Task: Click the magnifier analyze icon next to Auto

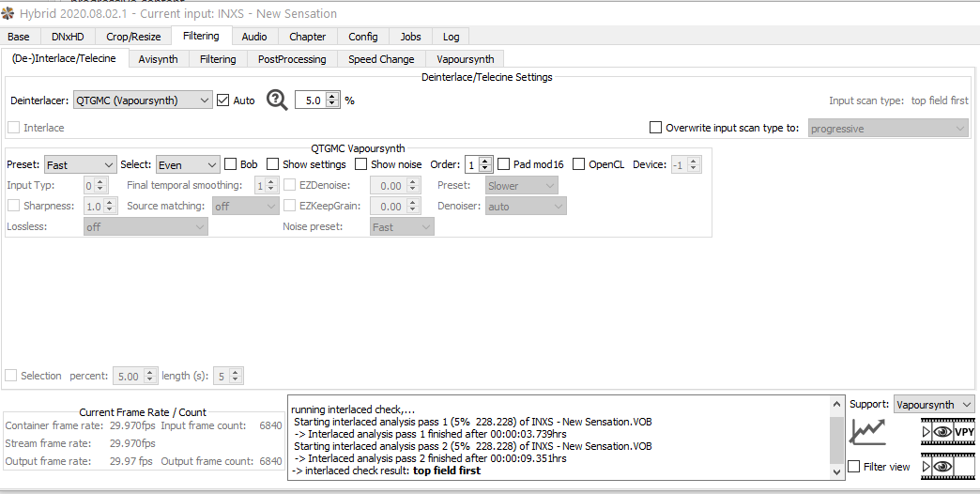Action: point(277,100)
